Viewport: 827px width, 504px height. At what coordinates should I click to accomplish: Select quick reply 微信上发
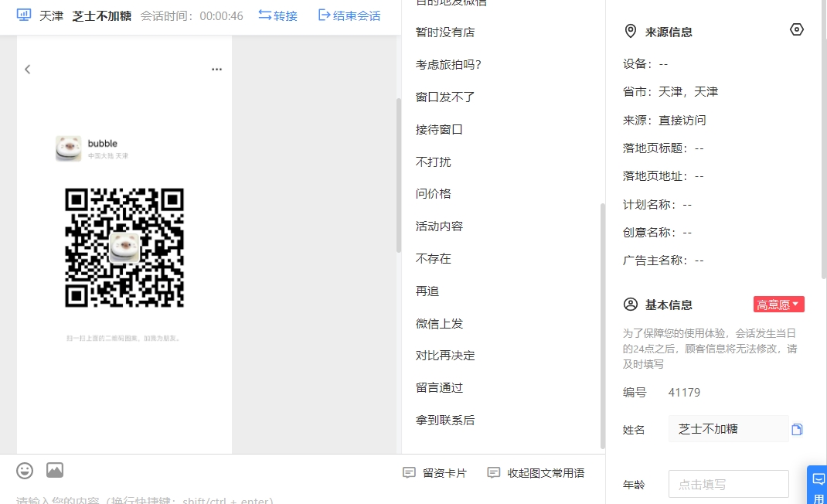pos(439,324)
